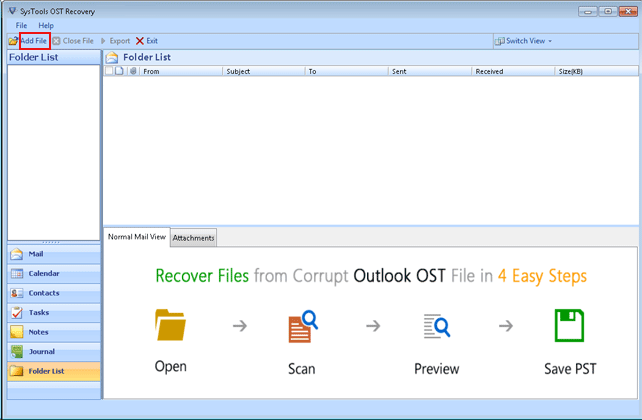Click Exit in the toolbar
This screenshot has height=420, width=642.
[152, 41]
